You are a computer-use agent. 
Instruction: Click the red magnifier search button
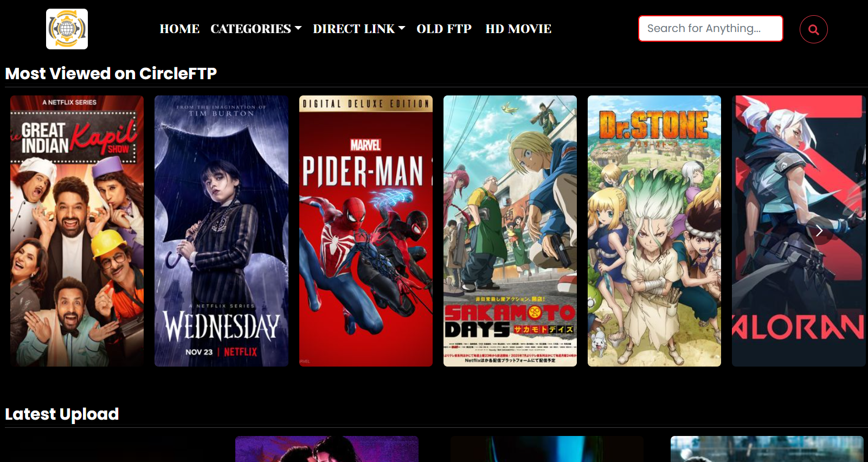813,29
